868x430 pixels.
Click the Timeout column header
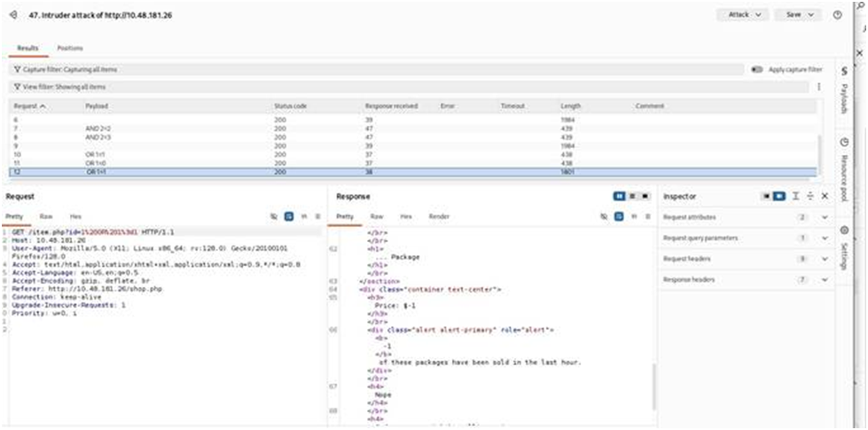[x=512, y=106]
